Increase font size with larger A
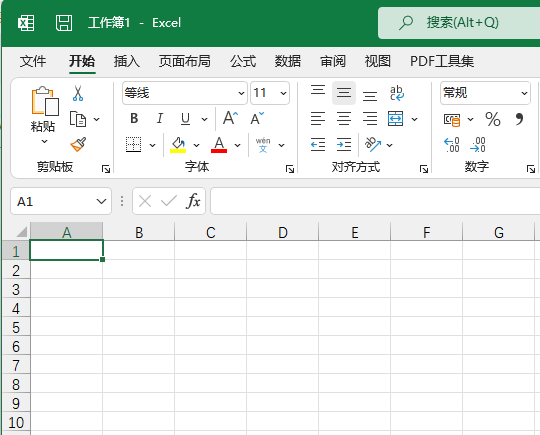This screenshot has height=435, width=540. click(x=230, y=118)
